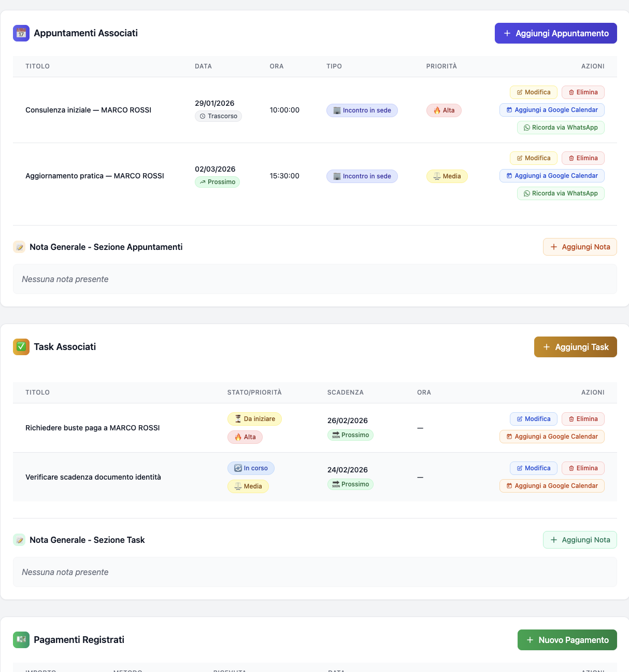This screenshot has width=629, height=672.
Task: Create a Nuovo Pagamento
Action: click(567, 640)
